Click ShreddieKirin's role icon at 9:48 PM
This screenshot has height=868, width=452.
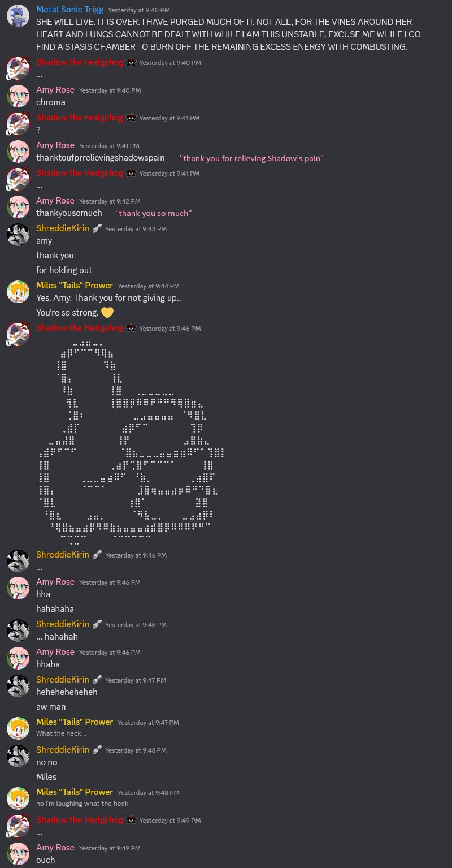97,749
